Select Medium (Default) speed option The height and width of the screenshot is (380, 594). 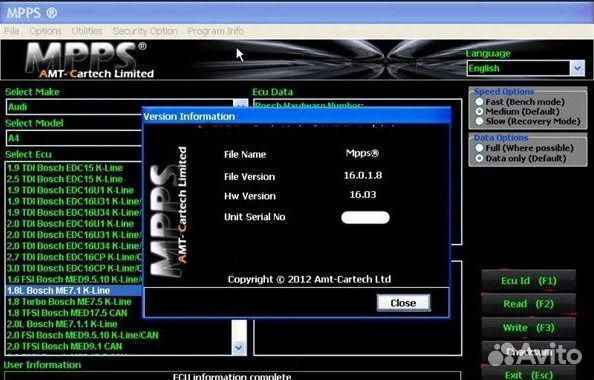point(479,111)
